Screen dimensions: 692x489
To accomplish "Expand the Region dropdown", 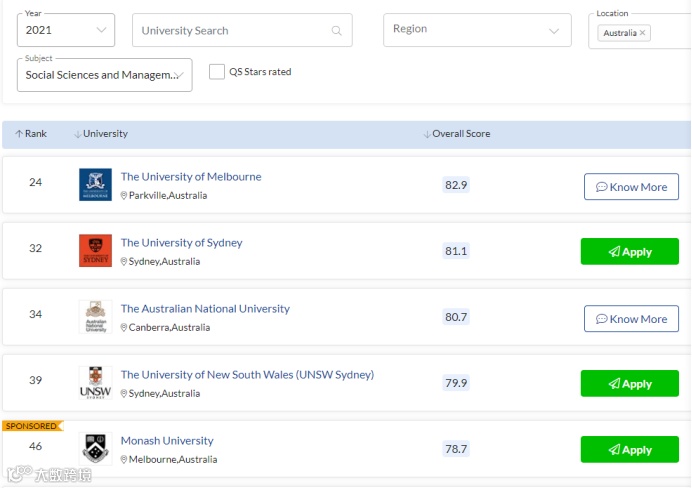I will 477,30.
